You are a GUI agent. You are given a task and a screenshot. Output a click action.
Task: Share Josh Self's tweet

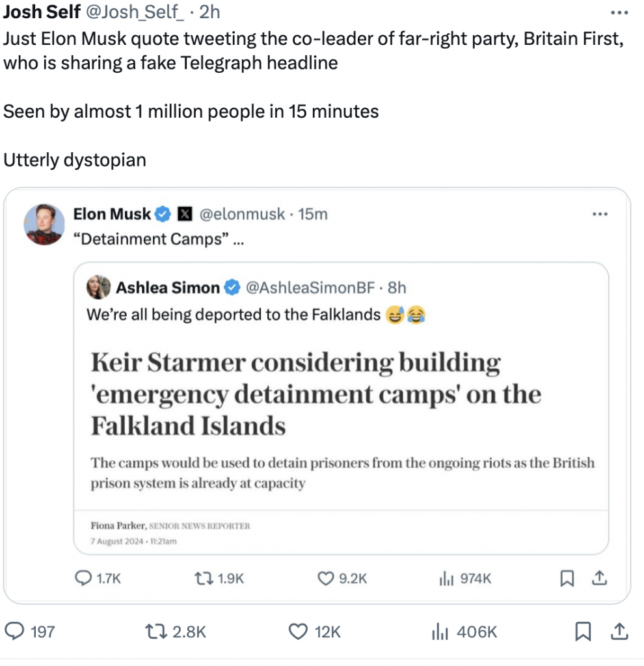[x=620, y=631]
